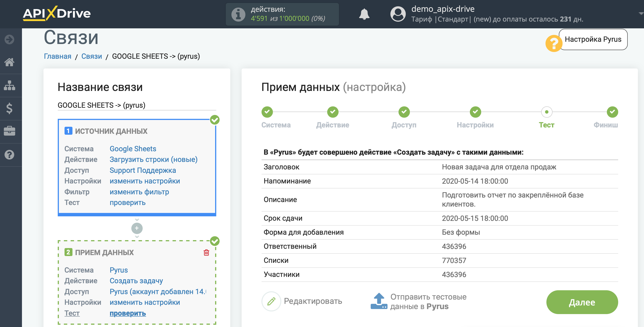Select the Списки value 770357
Screen dimensions: 644x327
[x=454, y=260]
